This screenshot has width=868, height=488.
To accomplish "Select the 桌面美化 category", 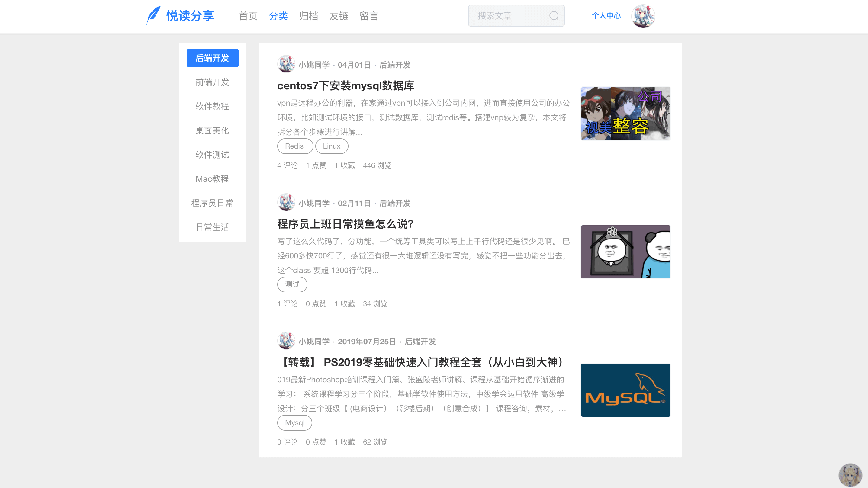I will click(212, 130).
